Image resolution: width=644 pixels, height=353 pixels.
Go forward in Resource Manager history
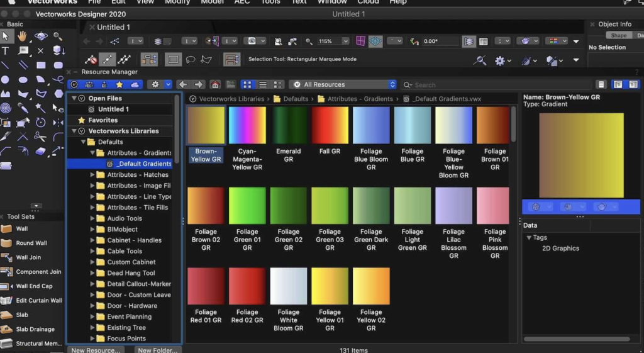199,84
